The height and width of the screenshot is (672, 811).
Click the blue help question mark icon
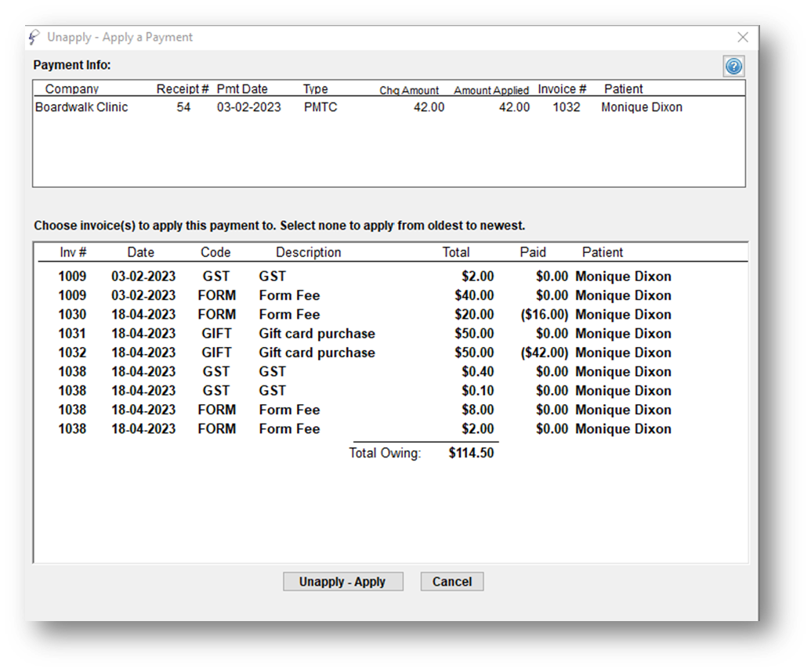(x=733, y=66)
